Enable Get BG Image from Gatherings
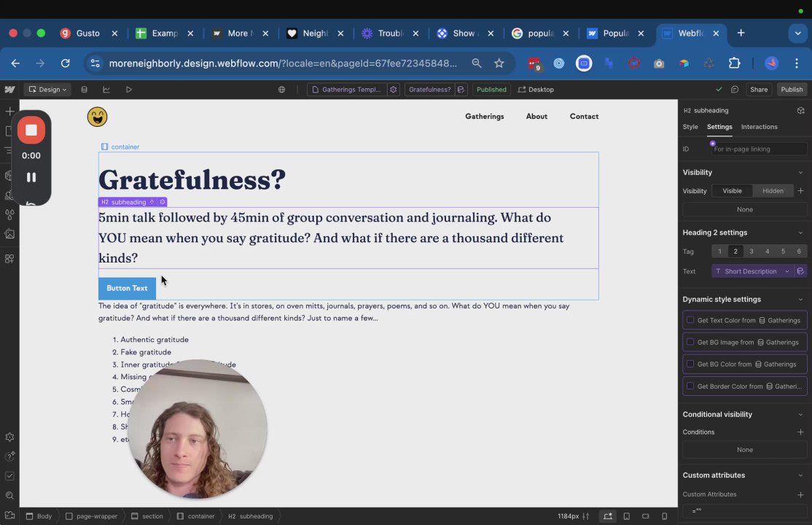 [690, 342]
